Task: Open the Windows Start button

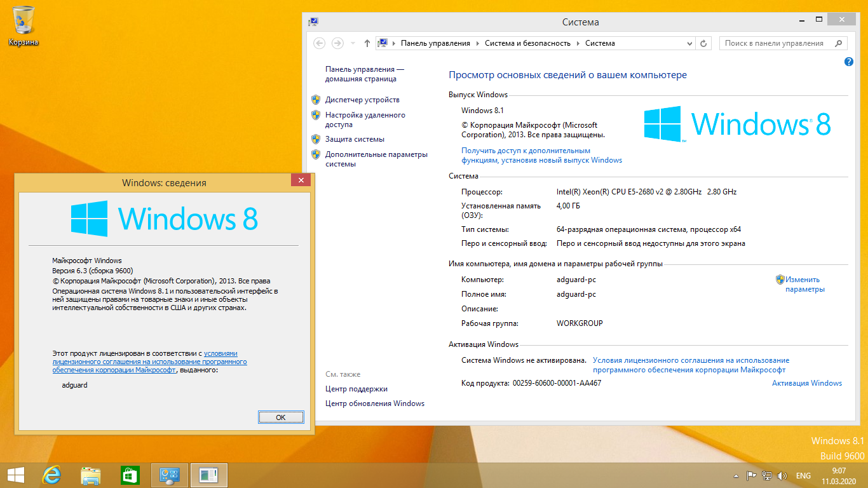Action: 15,475
